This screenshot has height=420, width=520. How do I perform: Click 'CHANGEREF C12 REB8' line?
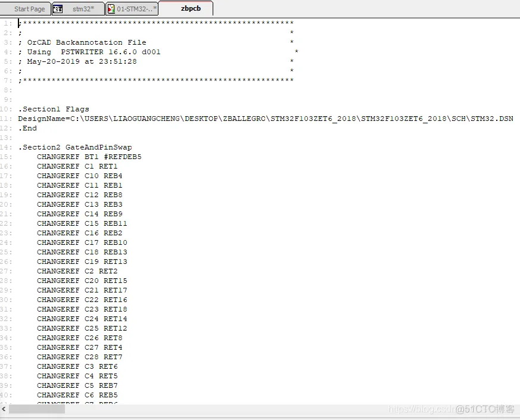(x=80, y=195)
